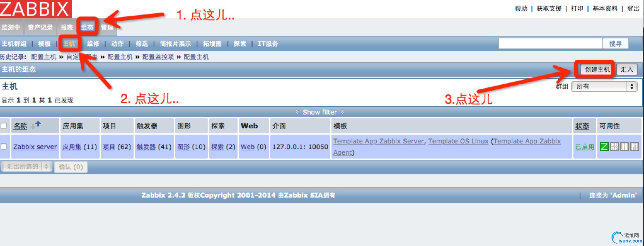Open the 组态 main menu tab
This screenshot has width=644, height=246.
(x=87, y=27)
